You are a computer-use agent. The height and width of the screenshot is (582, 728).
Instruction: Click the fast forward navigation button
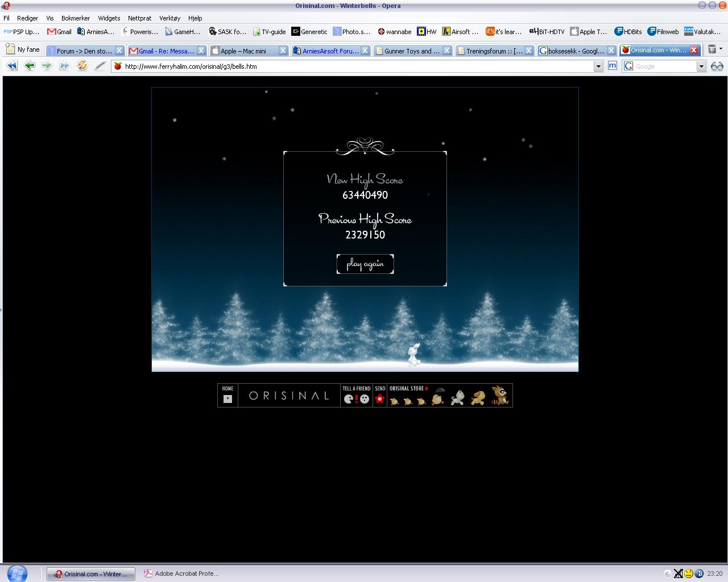(x=64, y=66)
